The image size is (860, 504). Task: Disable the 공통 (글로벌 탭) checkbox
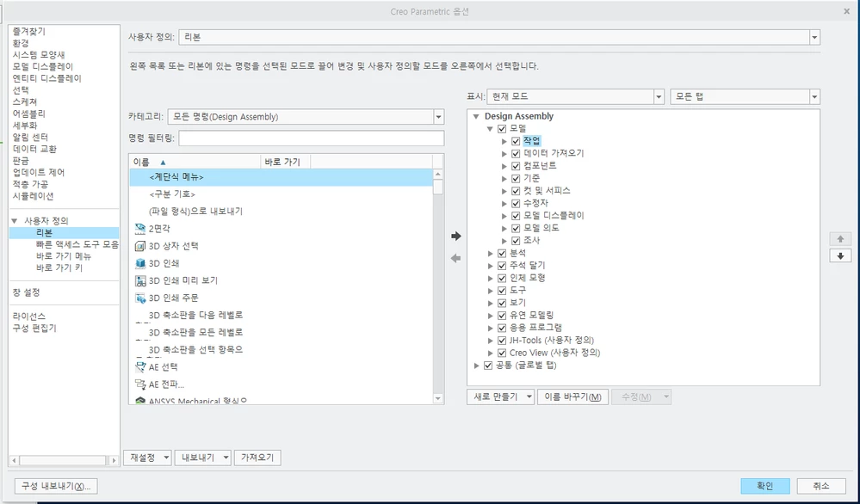[487, 364]
